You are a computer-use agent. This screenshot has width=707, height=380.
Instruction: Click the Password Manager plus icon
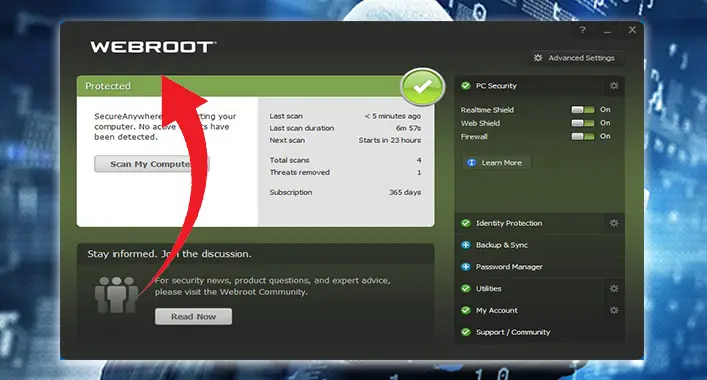466,267
